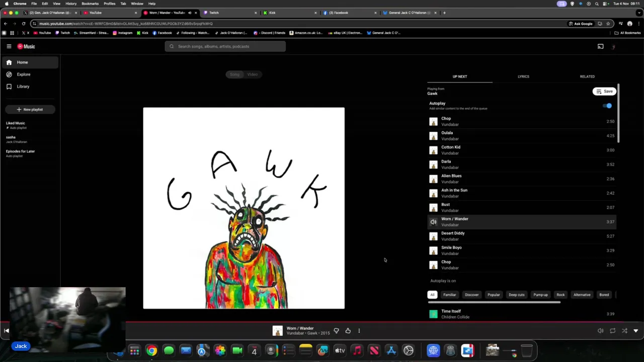
Task: Select the RELATED tab
Action: click(587, 76)
